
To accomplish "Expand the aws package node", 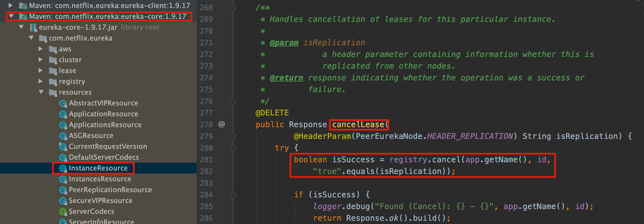I will 41,49.
